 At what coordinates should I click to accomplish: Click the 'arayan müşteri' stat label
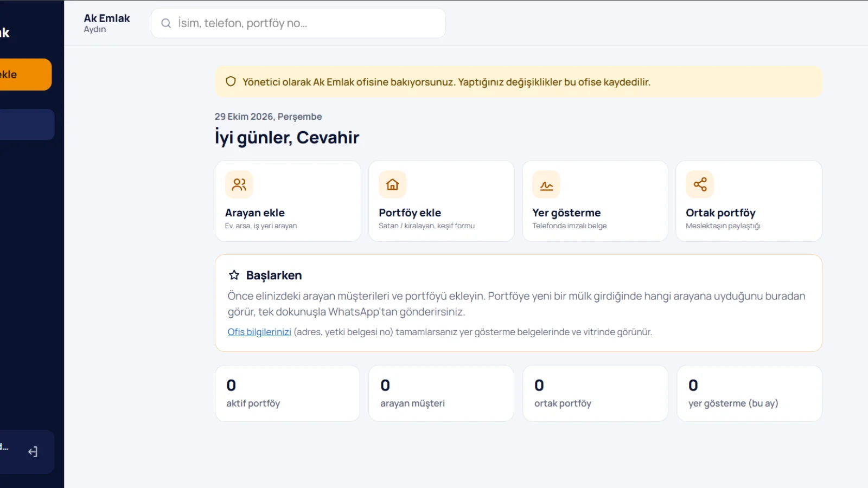point(412,403)
